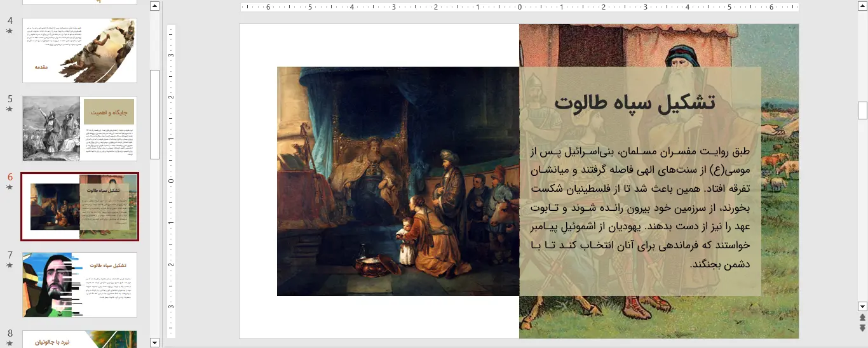
Task: Select slide 5 thumbnail titled جایگاه و اهمیت
Action: click(79, 129)
